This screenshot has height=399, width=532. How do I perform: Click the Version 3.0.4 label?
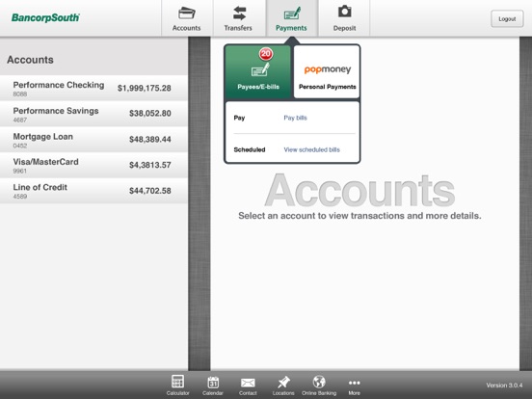click(x=504, y=386)
